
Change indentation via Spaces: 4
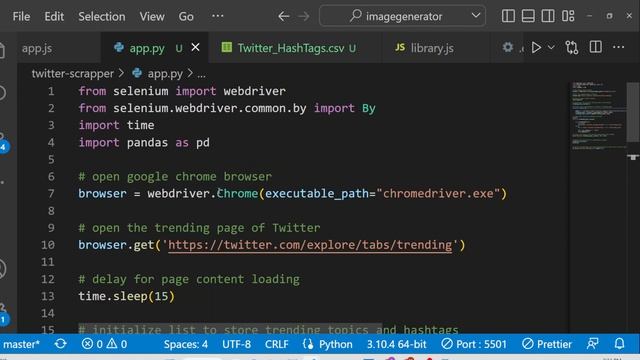(186, 344)
